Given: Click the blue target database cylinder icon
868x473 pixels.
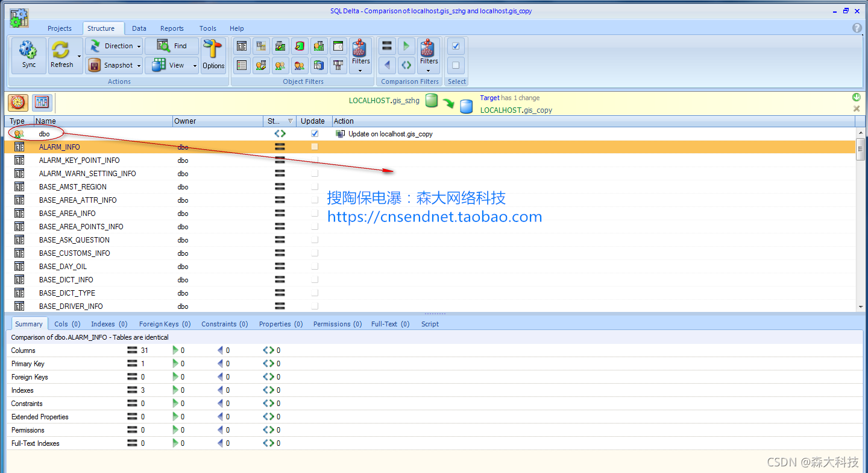Looking at the screenshot, I should coord(466,107).
